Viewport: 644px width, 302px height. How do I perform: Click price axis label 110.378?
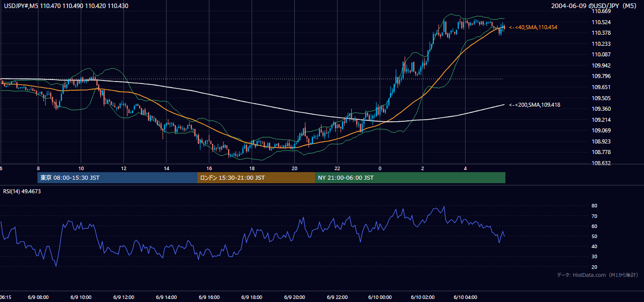(602, 33)
